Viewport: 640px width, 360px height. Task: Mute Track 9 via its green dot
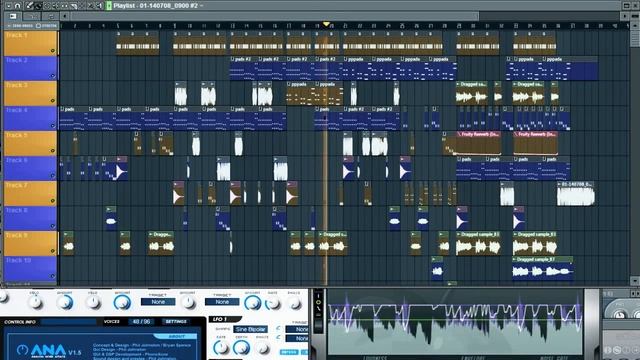point(53,251)
